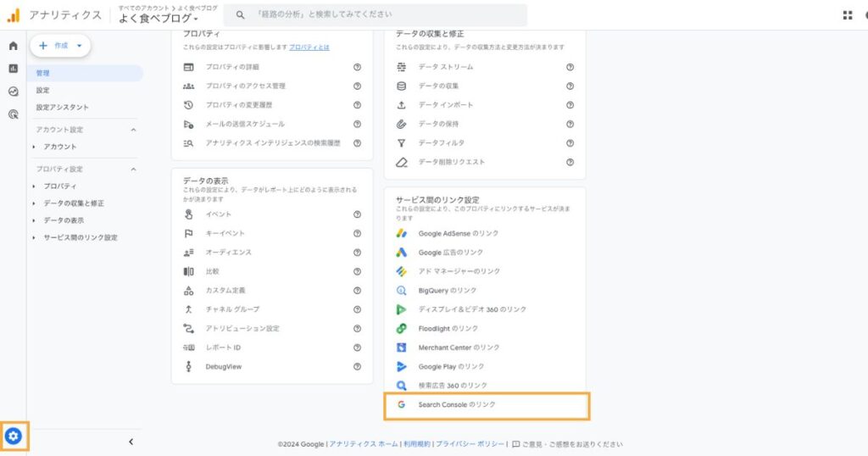Open Google AdSense のリンク

coord(459,234)
